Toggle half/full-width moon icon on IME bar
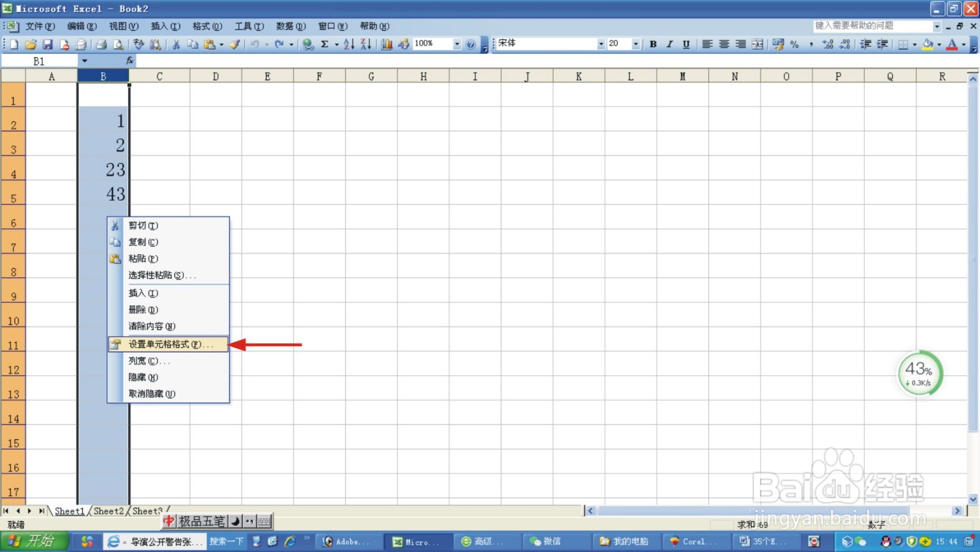 235,521
